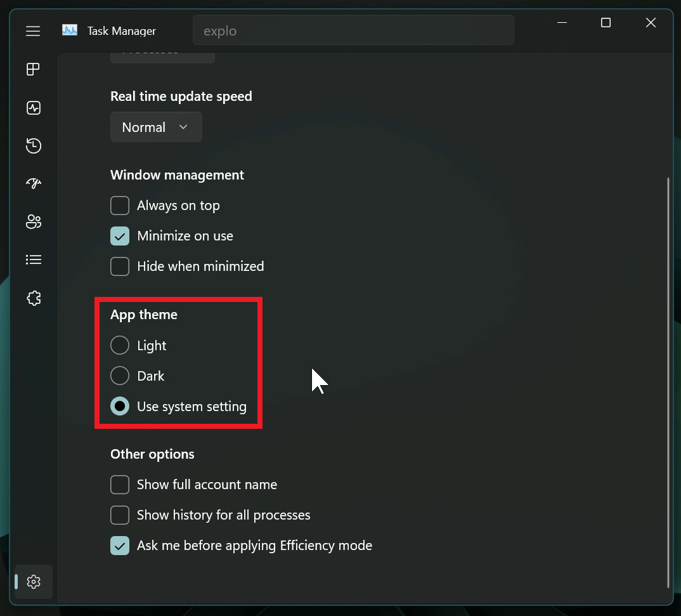Expand the navigation sidebar menu
681x616 pixels.
(x=33, y=30)
